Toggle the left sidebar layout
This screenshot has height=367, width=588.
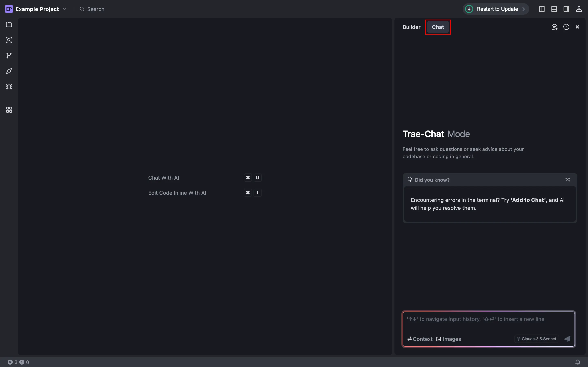click(542, 9)
